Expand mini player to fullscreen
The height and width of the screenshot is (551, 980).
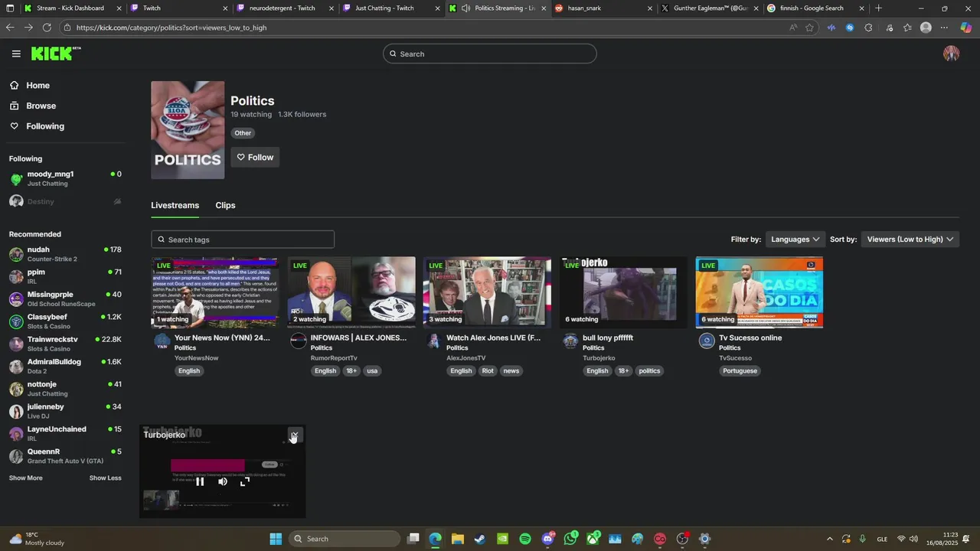click(245, 481)
